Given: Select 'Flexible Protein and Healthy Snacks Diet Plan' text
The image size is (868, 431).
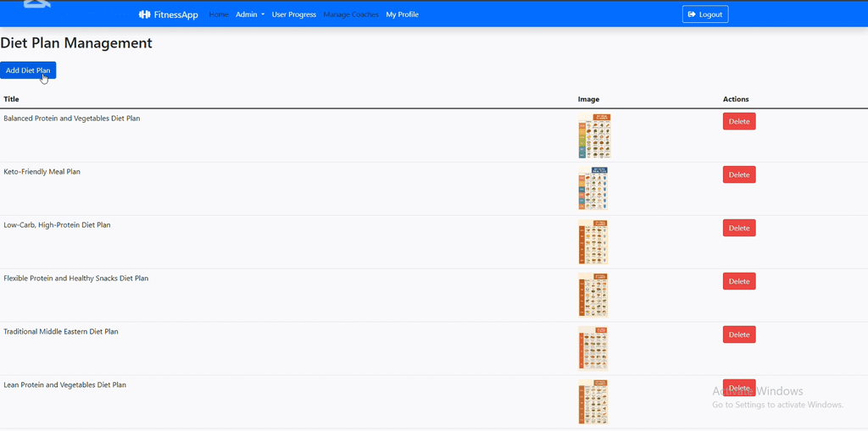Looking at the screenshot, I should point(75,279).
